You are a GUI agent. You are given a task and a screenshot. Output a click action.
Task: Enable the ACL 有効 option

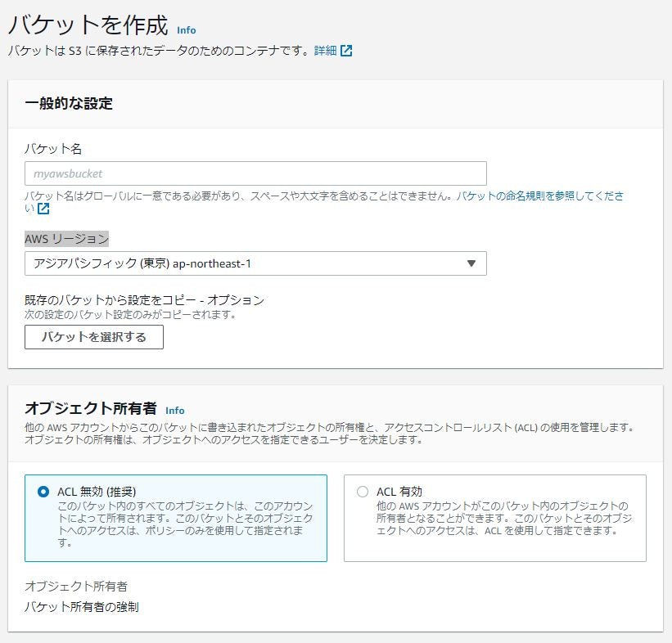tap(363, 492)
